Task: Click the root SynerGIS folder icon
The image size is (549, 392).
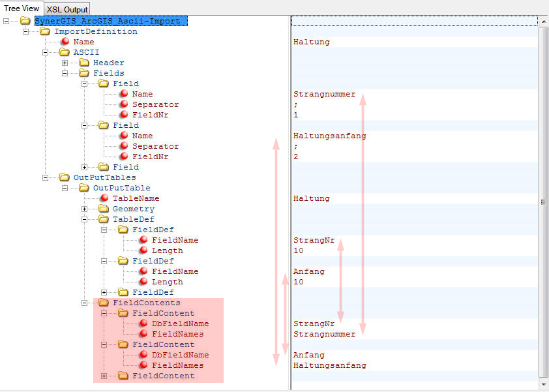Action: point(25,21)
